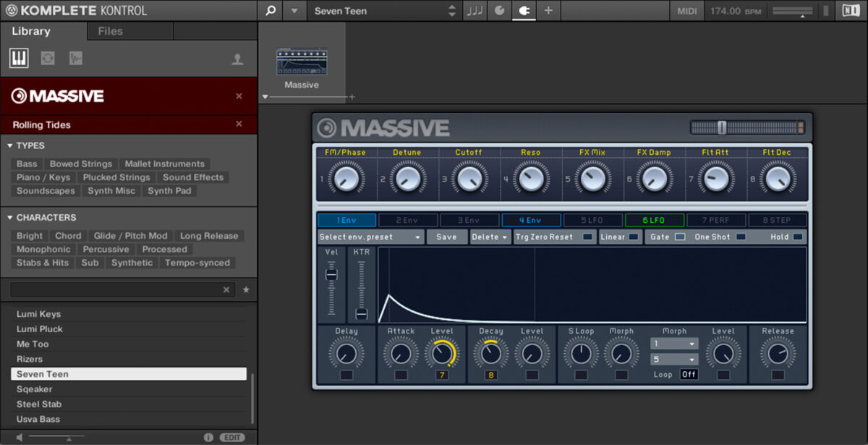Screen dimensions: 868x445
Task: Click the 174.00 BPM tempo field
Action: point(735,11)
